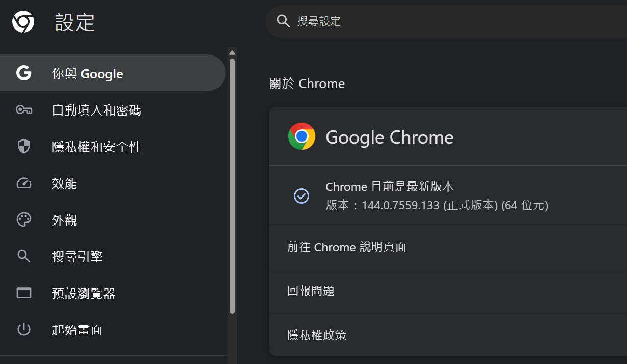Click the browser window icon for 預設瀏覽器
This screenshot has width=627, height=364.
click(24, 293)
